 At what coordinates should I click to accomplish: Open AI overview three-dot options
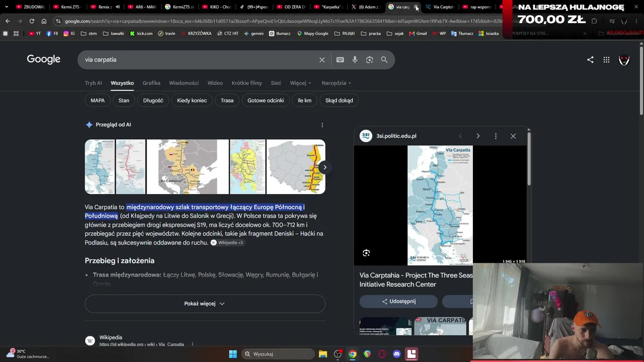[322, 125]
